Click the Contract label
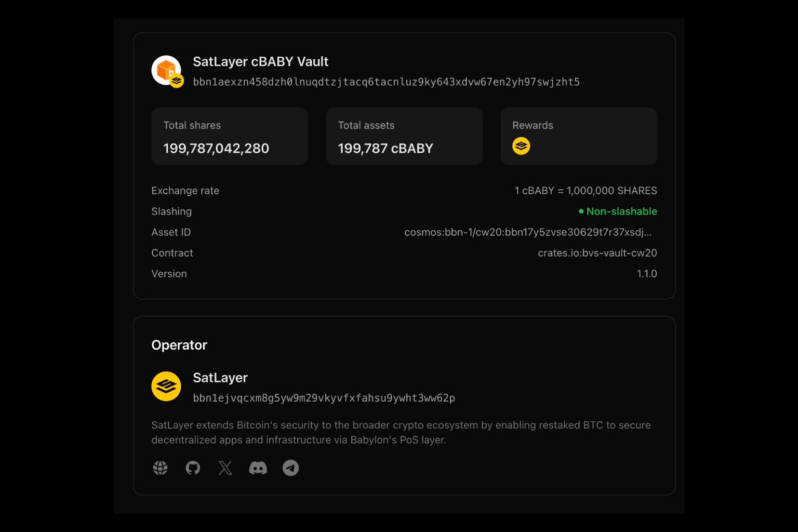 pyautogui.click(x=172, y=253)
